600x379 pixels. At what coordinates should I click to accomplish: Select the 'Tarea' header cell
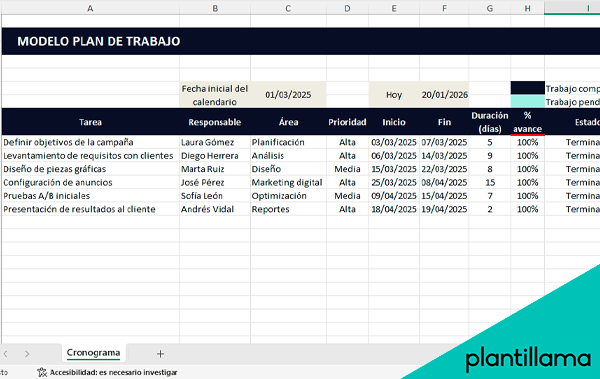90,122
